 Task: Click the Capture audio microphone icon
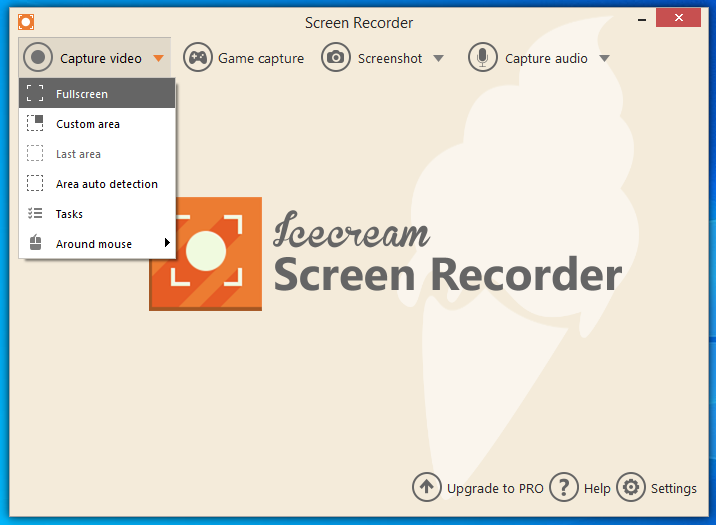click(483, 58)
